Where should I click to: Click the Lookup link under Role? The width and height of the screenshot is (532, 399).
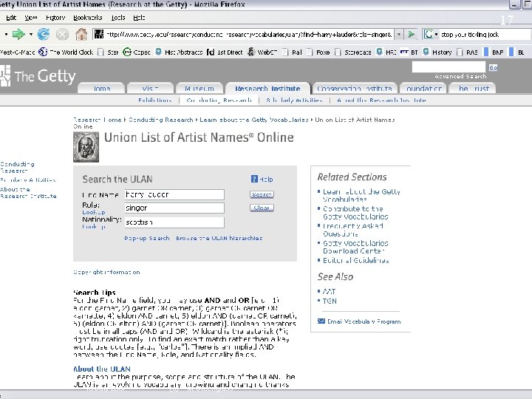(x=94, y=212)
